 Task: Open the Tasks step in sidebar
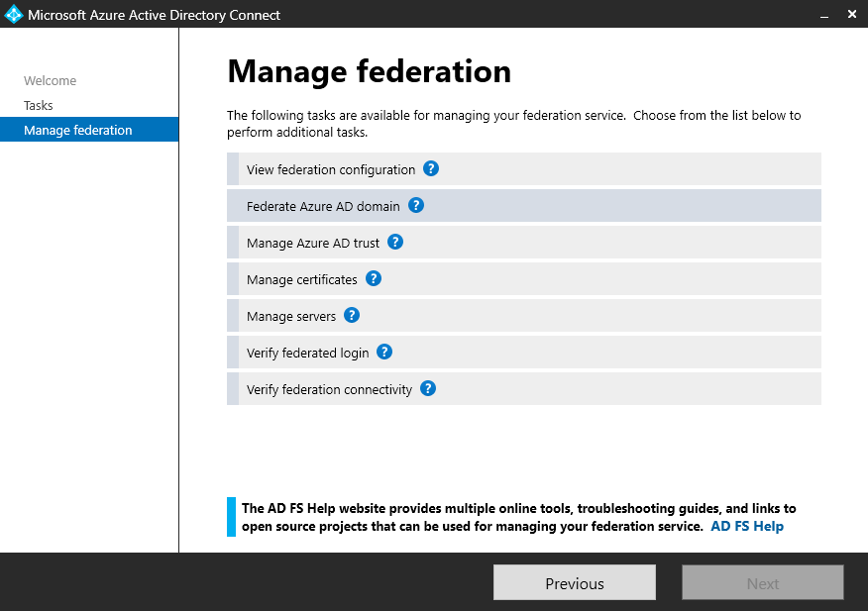point(39,105)
